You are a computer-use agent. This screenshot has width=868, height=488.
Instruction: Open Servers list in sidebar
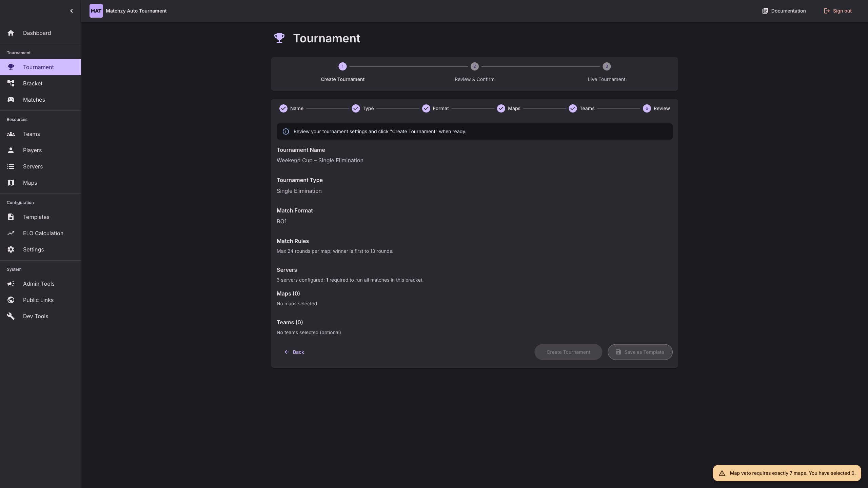coord(33,166)
